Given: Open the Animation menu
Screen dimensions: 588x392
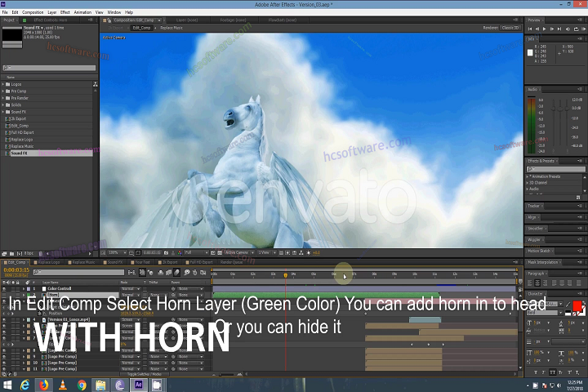Looking at the screenshot, I should click(x=82, y=12).
